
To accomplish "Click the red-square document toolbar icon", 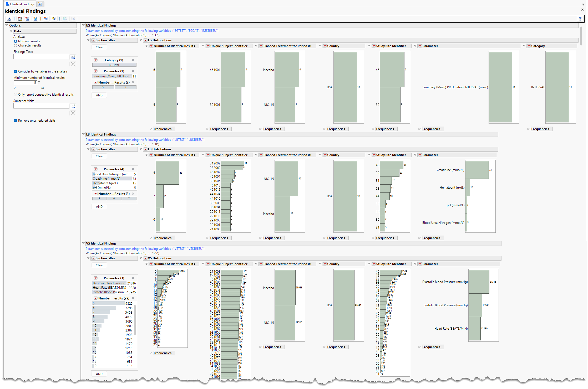I will pyautogui.click(x=27, y=19).
